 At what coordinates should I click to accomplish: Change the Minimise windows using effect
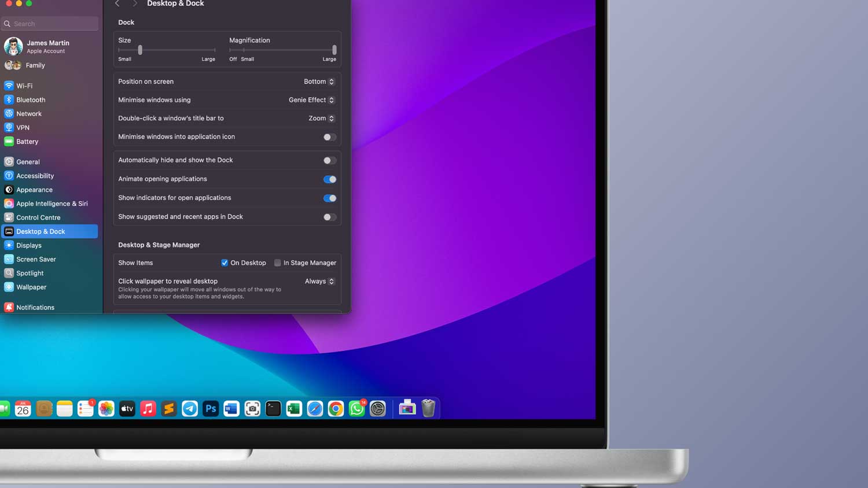(x=311, y=99)
